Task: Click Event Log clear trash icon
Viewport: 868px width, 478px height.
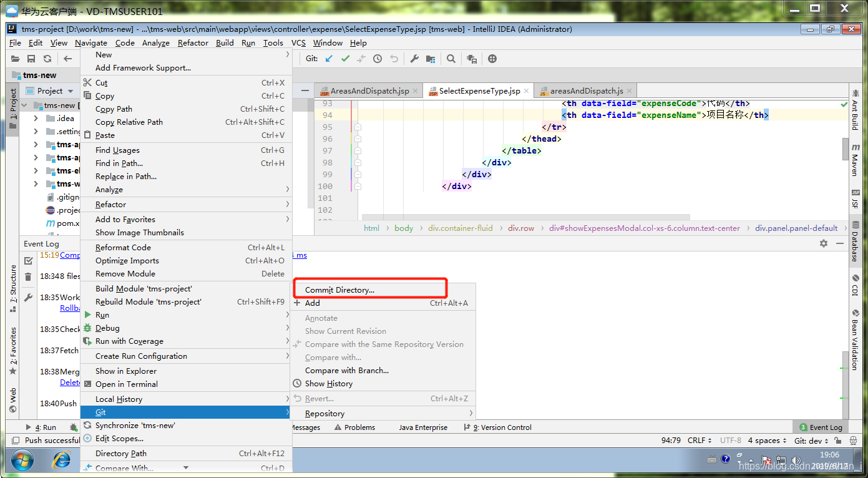Action: 28,276
